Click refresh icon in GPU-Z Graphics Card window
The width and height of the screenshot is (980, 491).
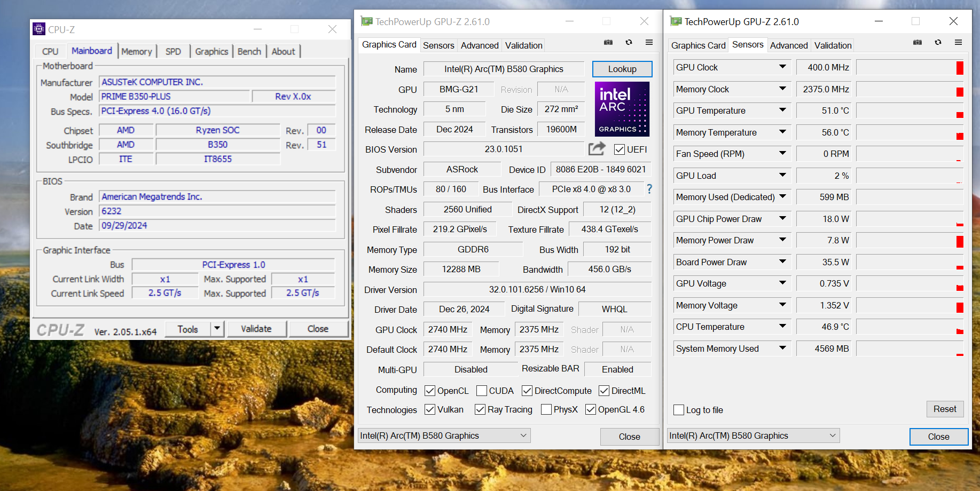(629, 42)
